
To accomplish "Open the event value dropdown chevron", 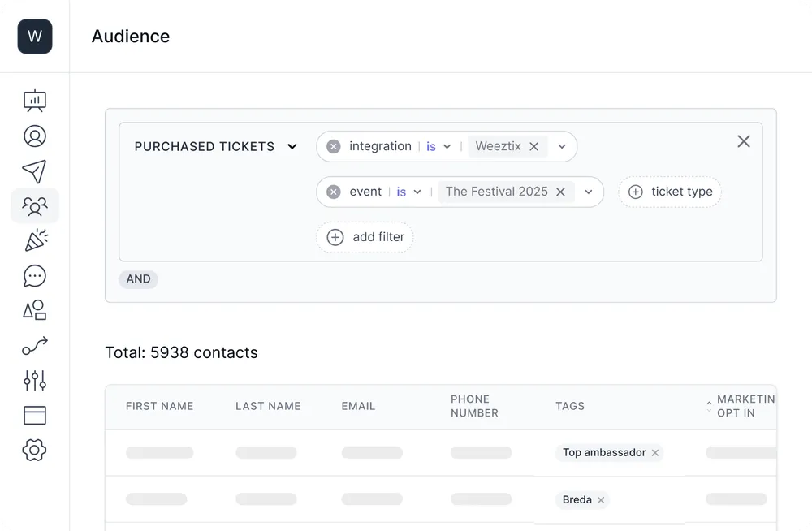I will pos(588,192).
